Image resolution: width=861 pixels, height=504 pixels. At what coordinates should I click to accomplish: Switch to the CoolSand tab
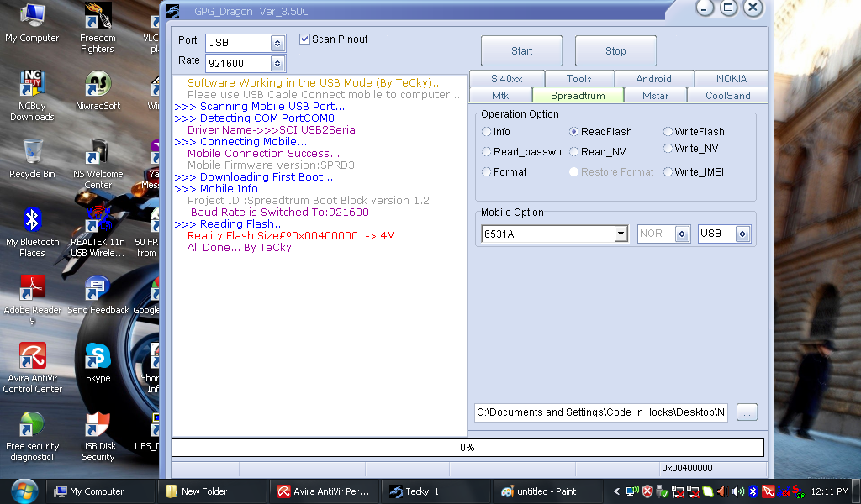click(727, 95)
